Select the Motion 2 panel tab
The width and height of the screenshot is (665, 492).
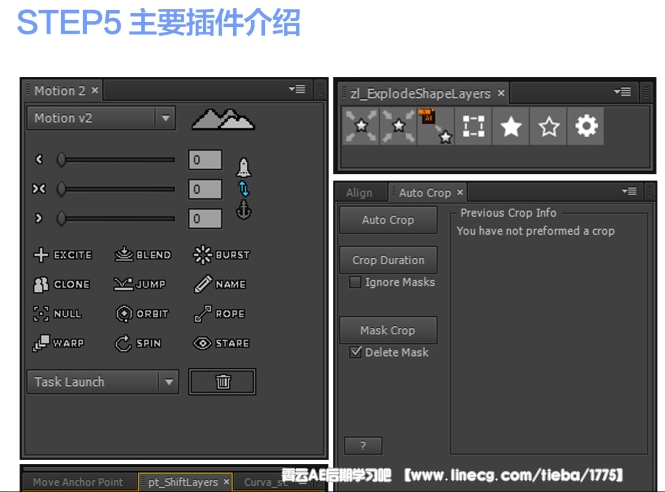60,91
